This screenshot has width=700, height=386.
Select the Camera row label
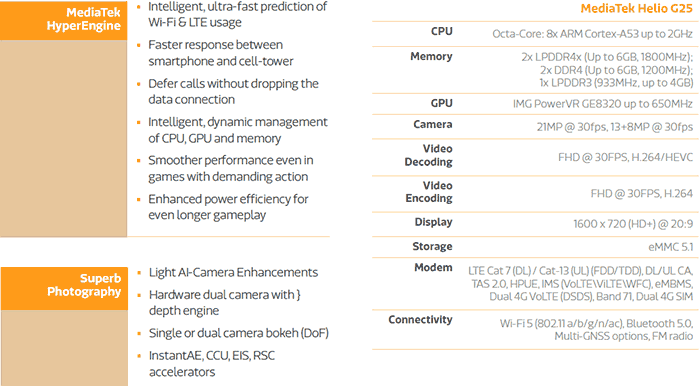(x=433, y=124)
